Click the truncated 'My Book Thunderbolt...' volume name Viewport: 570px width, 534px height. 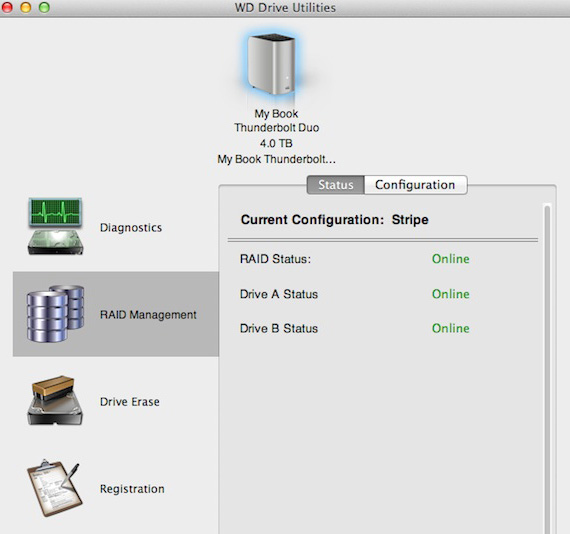[x=276, y=159]
